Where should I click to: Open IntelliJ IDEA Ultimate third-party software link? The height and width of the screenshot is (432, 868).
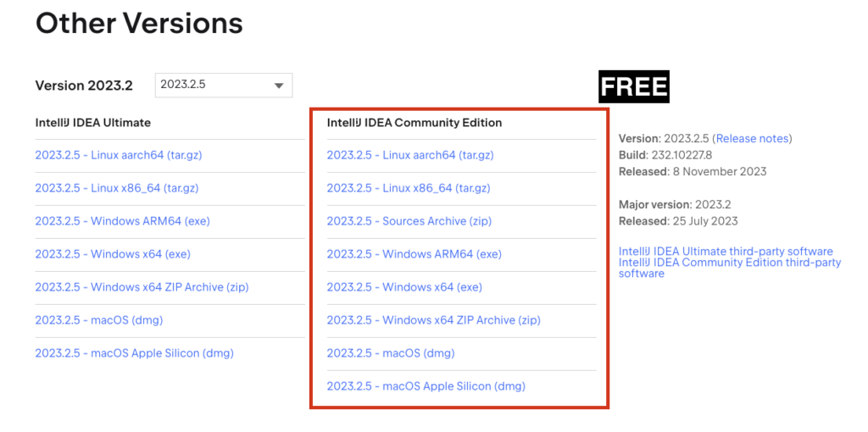click(x=726, y=252)
